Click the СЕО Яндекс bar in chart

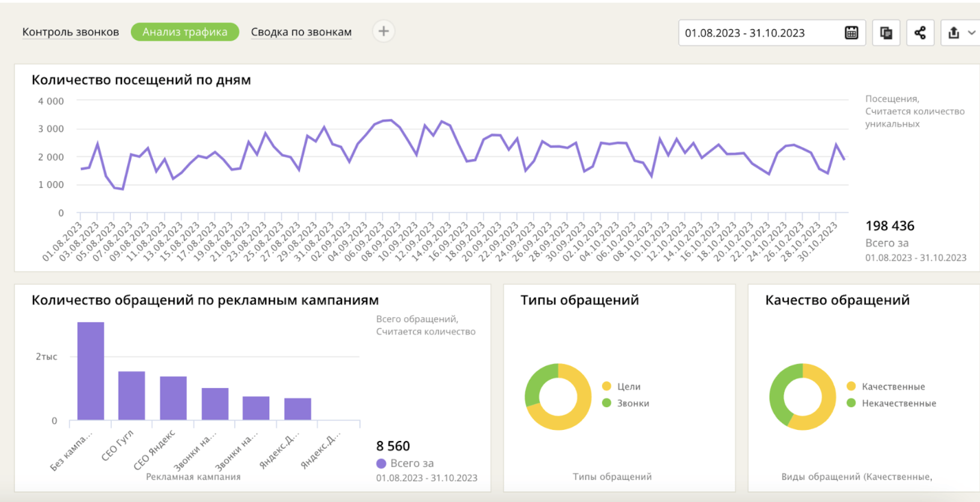[x=173, y=398]
